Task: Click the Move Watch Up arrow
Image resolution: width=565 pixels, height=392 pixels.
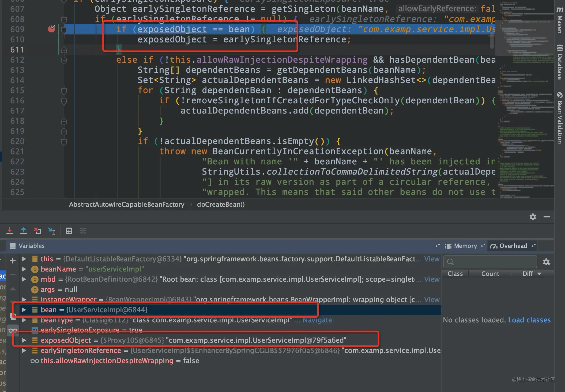Action: [13, 289]
